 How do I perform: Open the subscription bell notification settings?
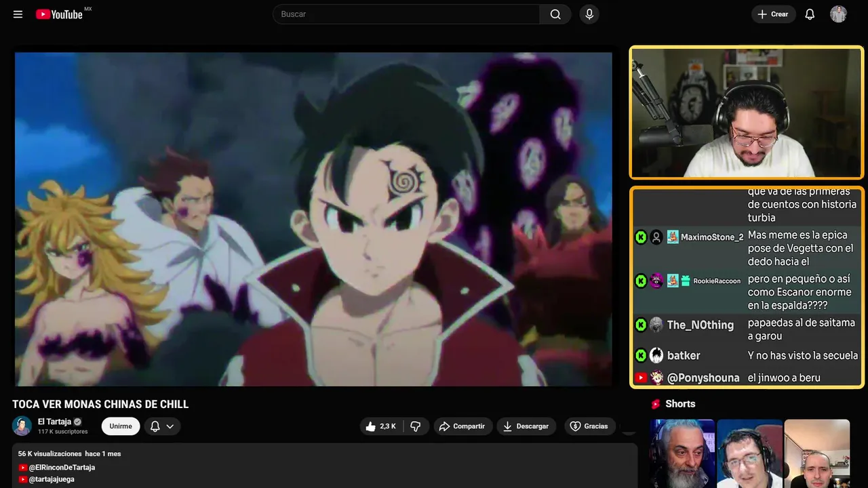point(162,426)
